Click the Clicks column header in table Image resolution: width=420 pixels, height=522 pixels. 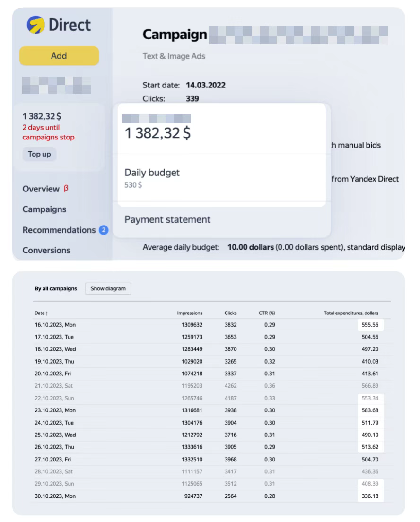coord(230,313)
